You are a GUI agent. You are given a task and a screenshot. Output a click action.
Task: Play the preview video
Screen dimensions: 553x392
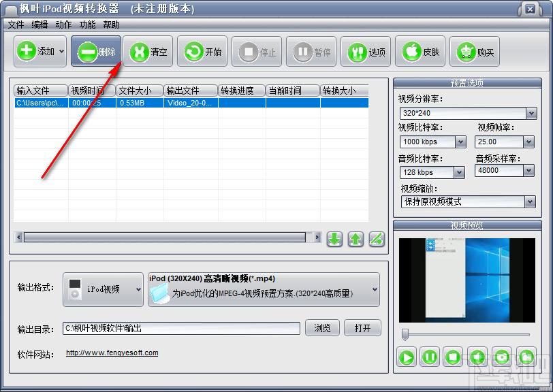[407, 357]
